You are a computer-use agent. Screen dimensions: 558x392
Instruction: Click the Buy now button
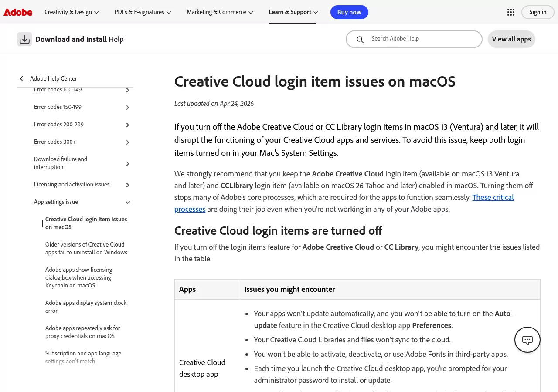point(349,12)
